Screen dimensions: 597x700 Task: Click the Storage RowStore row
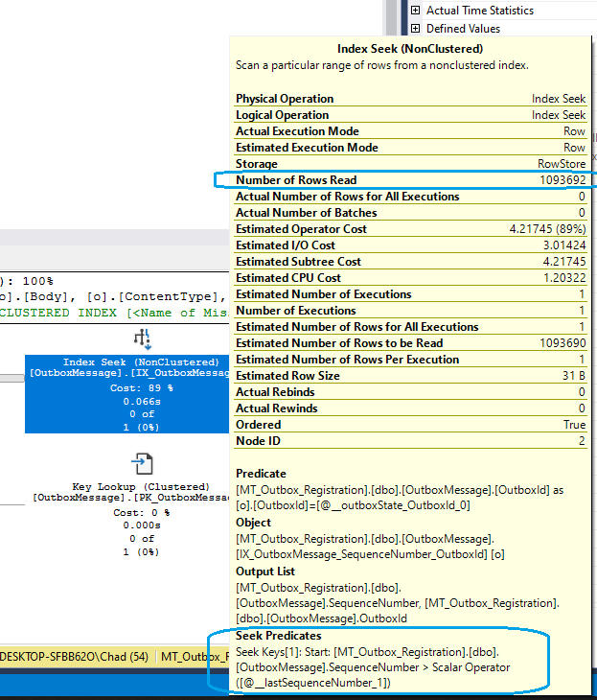[410, 164]
